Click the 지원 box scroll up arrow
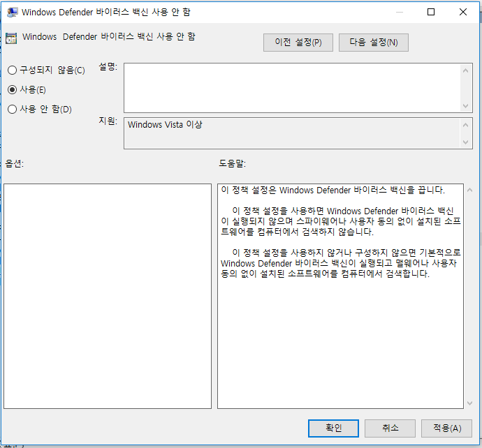The image size is (482, 448). [x=466, y=125]
